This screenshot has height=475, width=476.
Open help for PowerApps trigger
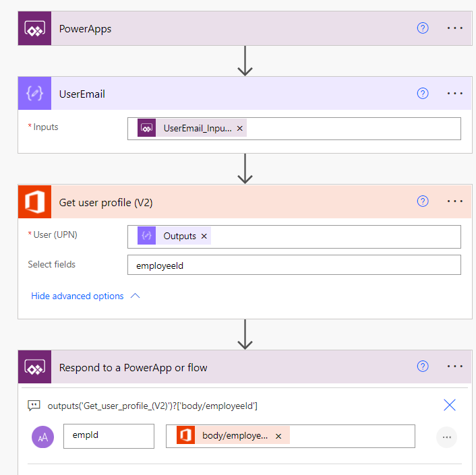[x=423, y=28]
